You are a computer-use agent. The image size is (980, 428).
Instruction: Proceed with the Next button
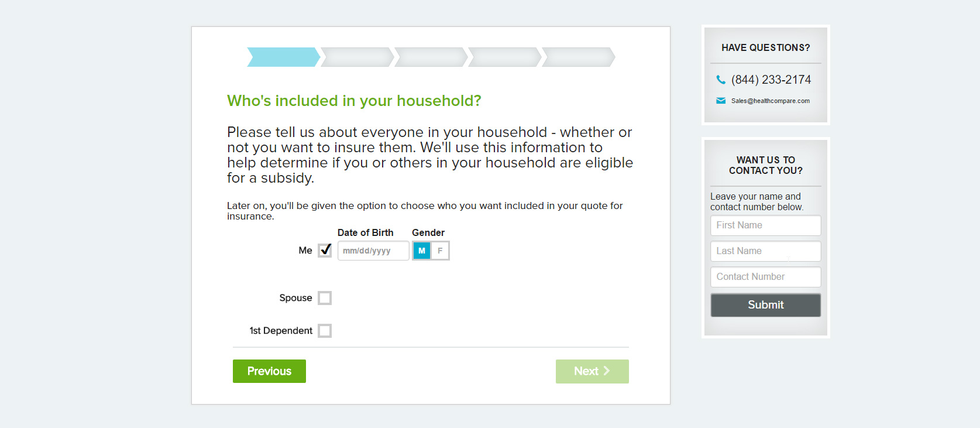point(592,371)
